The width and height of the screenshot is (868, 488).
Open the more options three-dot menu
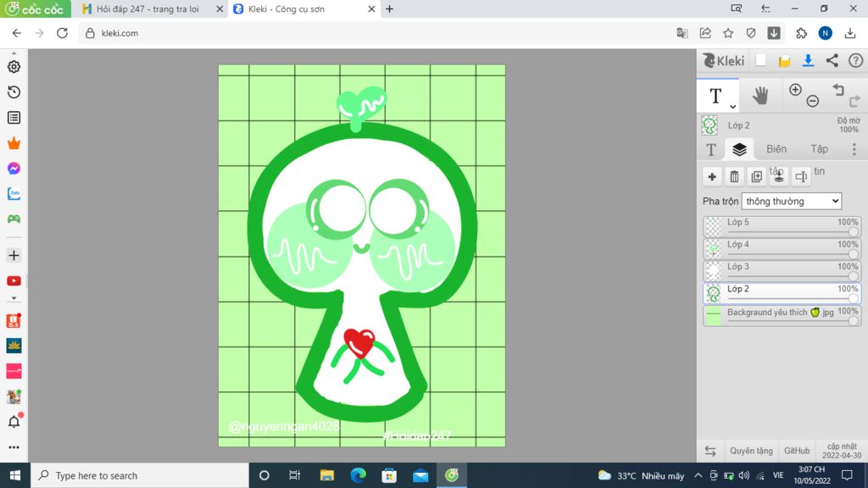pos(854,149)
